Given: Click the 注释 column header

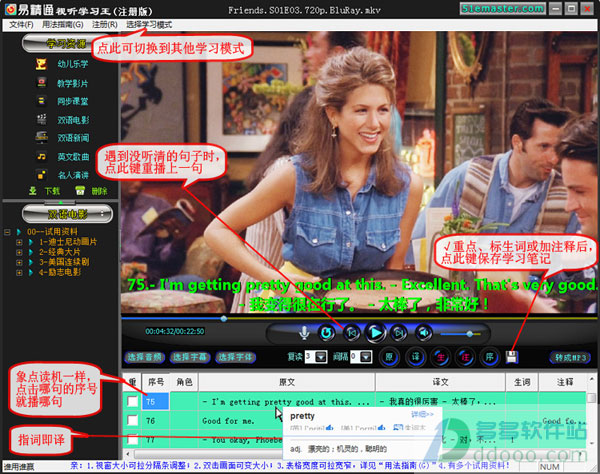Looking at the screenshot, I should [564, 382].
